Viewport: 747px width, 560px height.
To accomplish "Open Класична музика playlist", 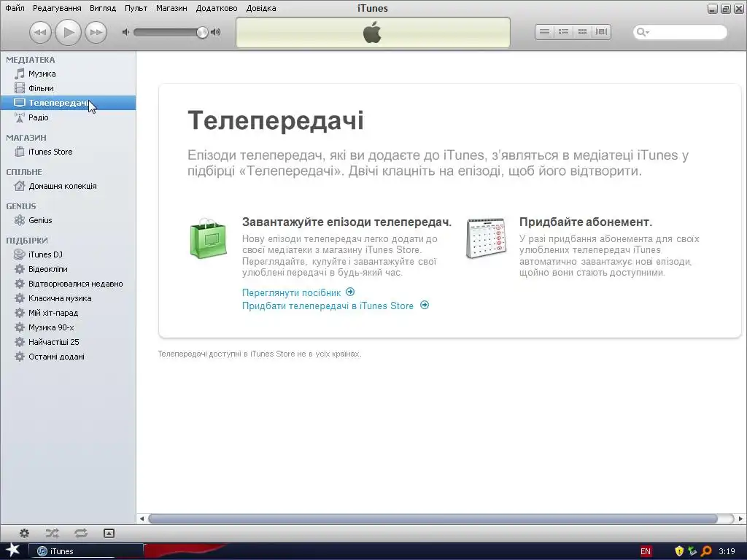I will (68, 298).
